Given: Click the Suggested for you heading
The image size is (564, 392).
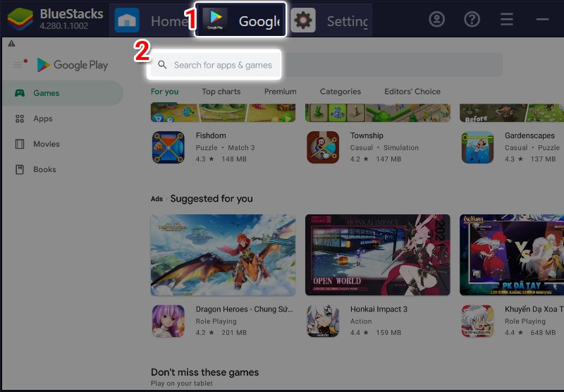Looking at the screenshot, I should point(211,199).
